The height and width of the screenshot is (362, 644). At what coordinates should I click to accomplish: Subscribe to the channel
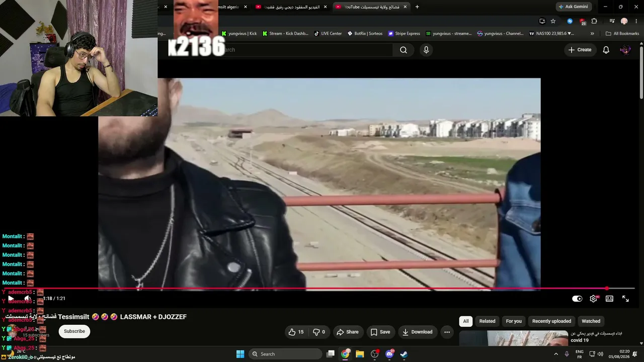click(74, 331)
